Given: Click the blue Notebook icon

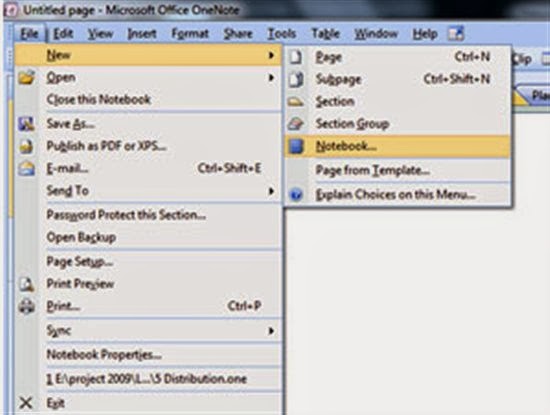Looking at the screenshot, I should (296, 146).
